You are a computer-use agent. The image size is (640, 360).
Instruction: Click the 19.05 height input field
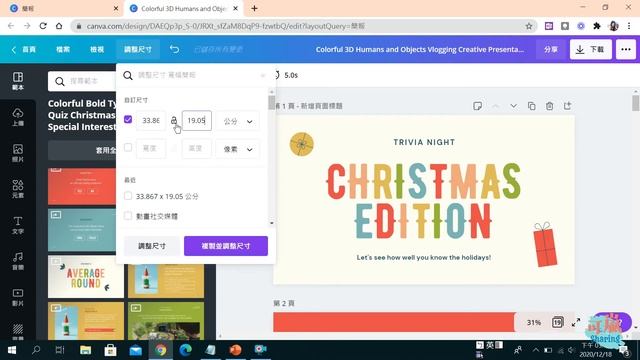click(x=197, y=120)
